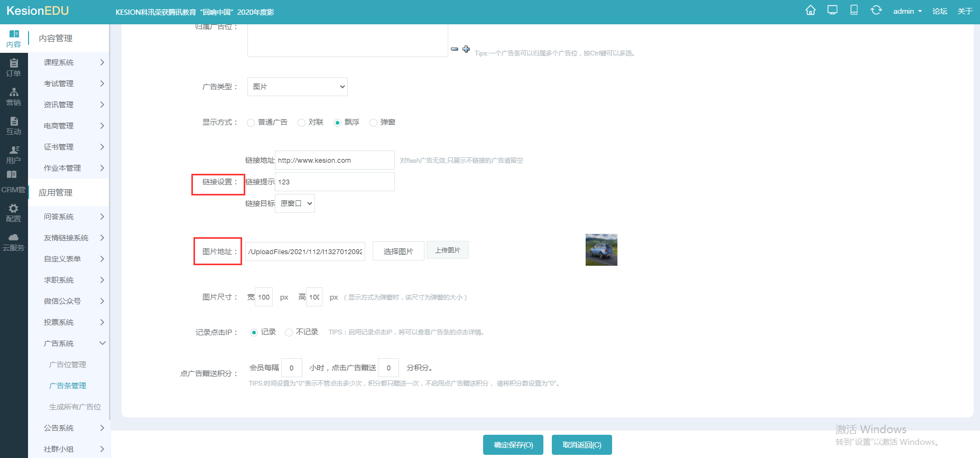Click the uploaded car image thumbnail

[601, 250]
